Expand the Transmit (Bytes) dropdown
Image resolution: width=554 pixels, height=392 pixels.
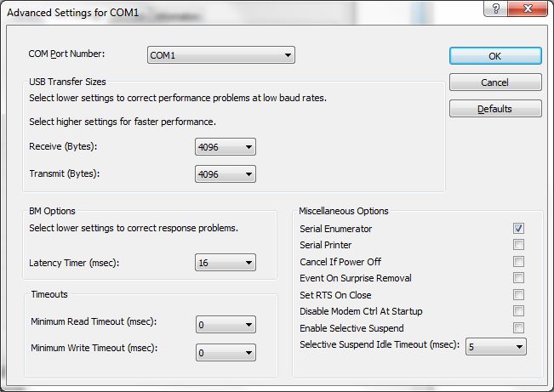[226, 174]
